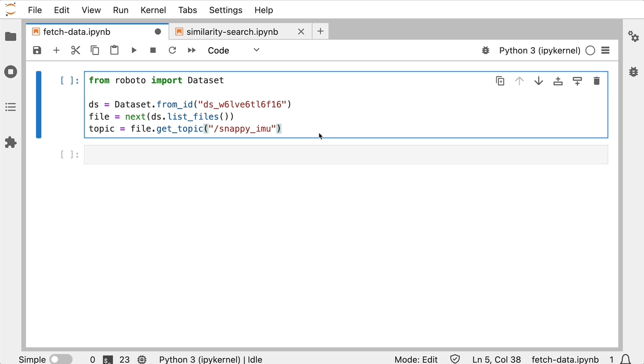Restart the kernel with the refresh icon
The image size is (644, 364).
(x=172, y=50)
